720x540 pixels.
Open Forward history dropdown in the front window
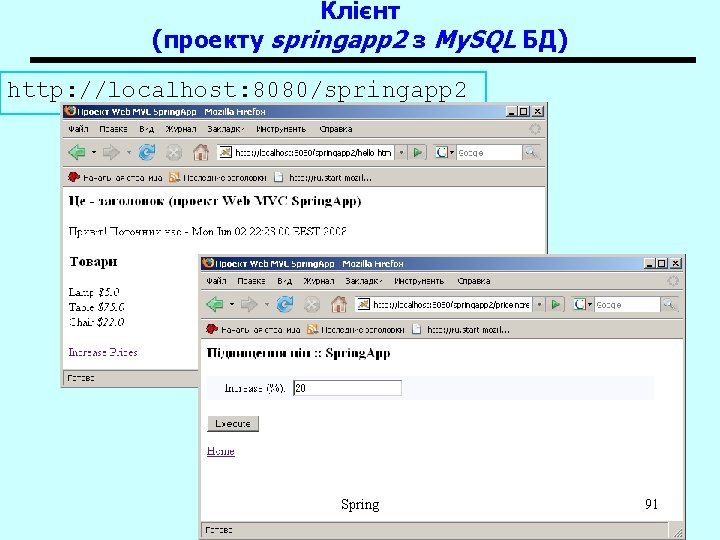pos(267,304)
